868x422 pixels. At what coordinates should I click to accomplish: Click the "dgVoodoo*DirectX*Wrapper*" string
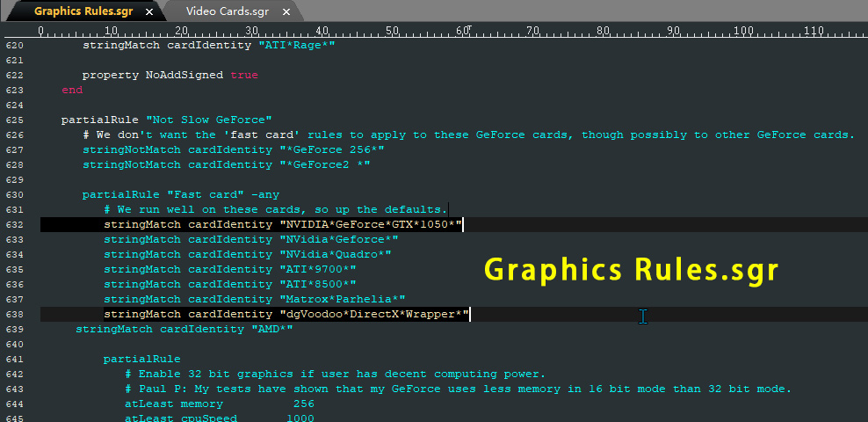373,315
